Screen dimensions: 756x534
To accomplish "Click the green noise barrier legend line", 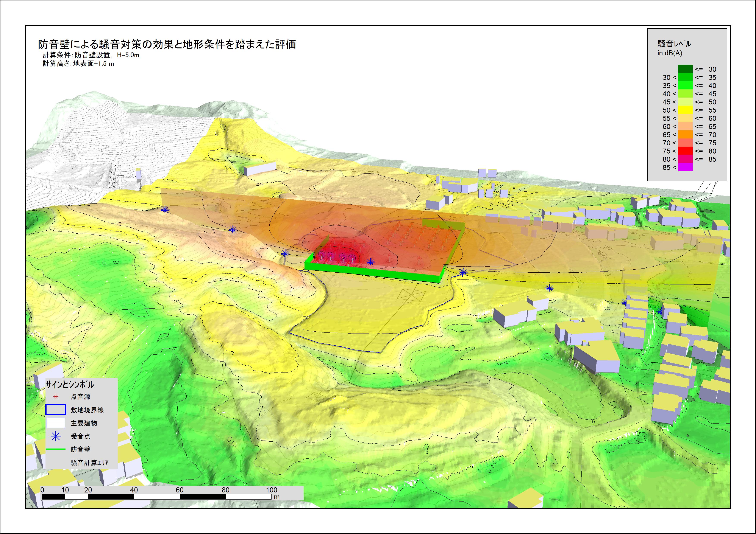I will click(56, 449).
